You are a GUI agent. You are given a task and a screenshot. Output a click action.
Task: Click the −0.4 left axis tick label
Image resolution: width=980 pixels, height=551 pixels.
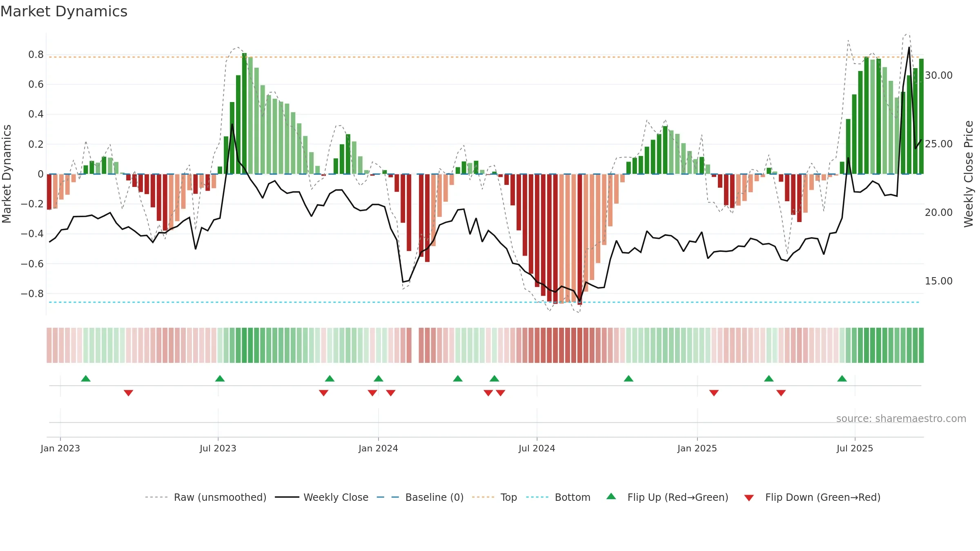point(32,234)
